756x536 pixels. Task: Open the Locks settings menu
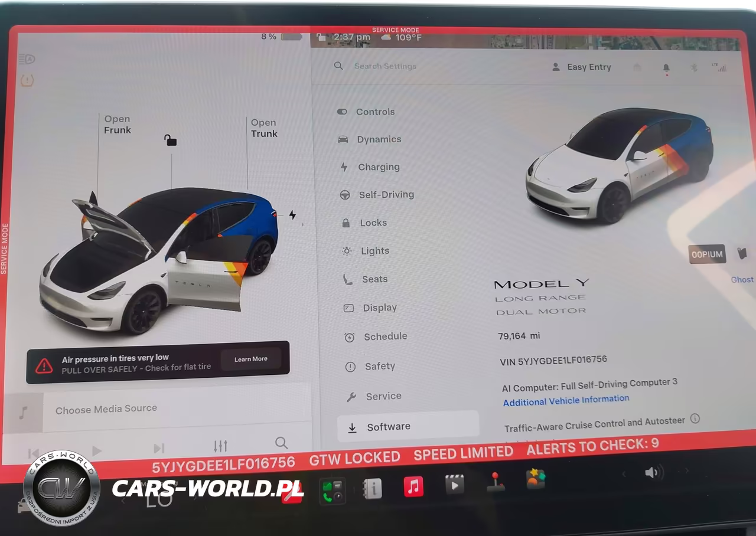(x=364, y=223)
